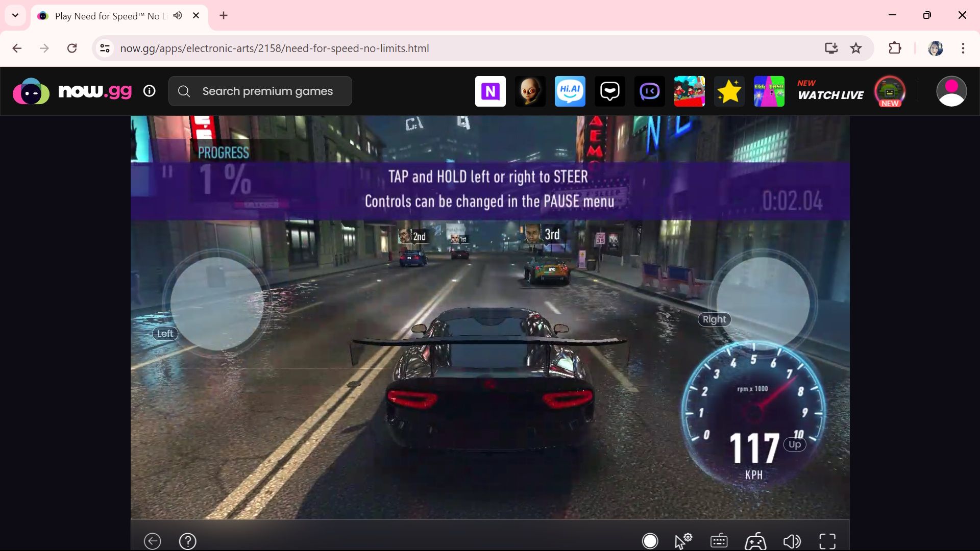Screen dimensions: 980x551
Task: Select the Play Need for Speed tab
Action: click(119, 16)
